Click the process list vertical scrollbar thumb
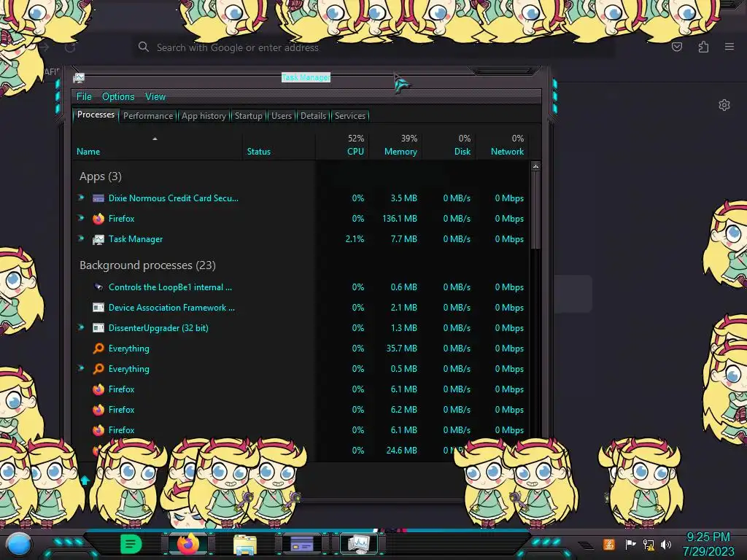Image resolution: width=747 pixels, height=560 pixels. [x=535, y=209]
